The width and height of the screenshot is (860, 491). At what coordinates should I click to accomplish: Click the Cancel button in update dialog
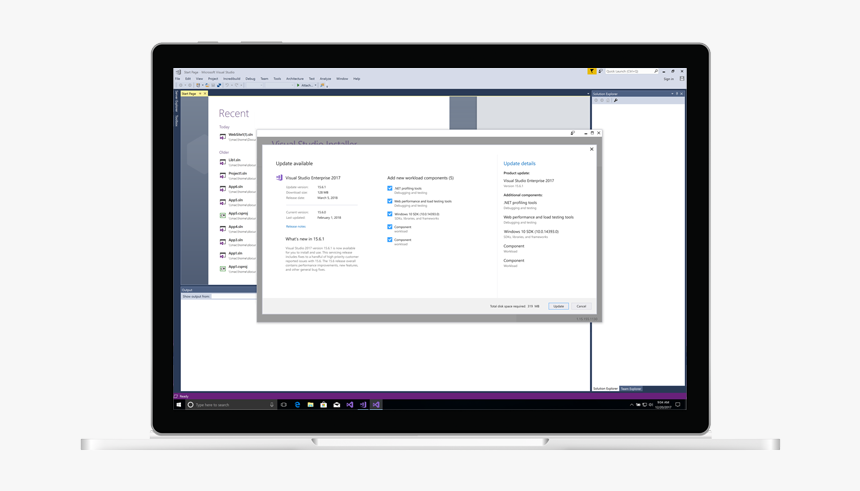click(581, 306)
